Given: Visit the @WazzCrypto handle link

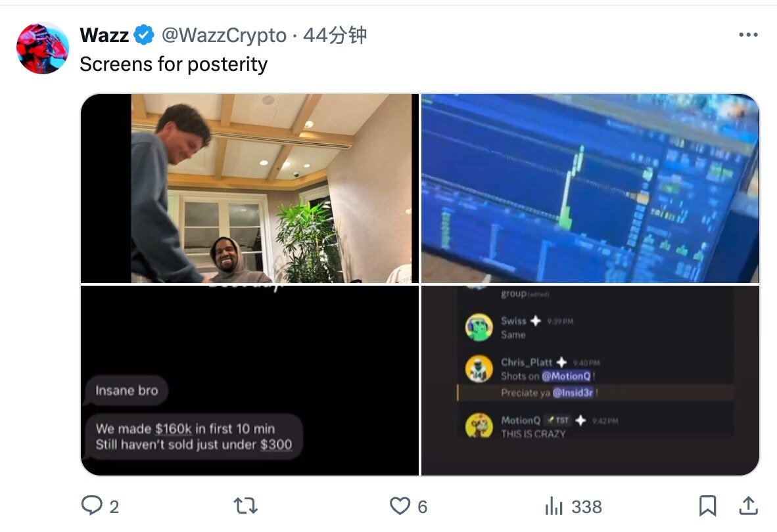Looking at the screenshot, I should click(x=224, y=35).
